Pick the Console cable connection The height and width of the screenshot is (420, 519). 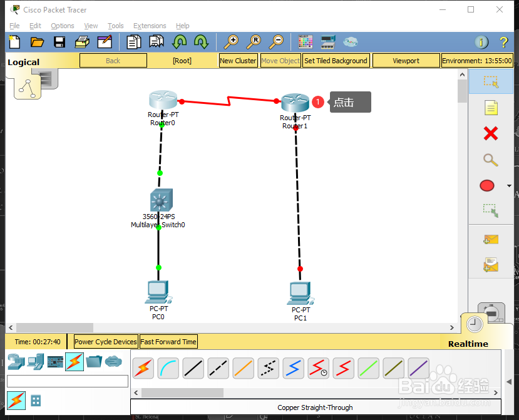pos(168,368)
